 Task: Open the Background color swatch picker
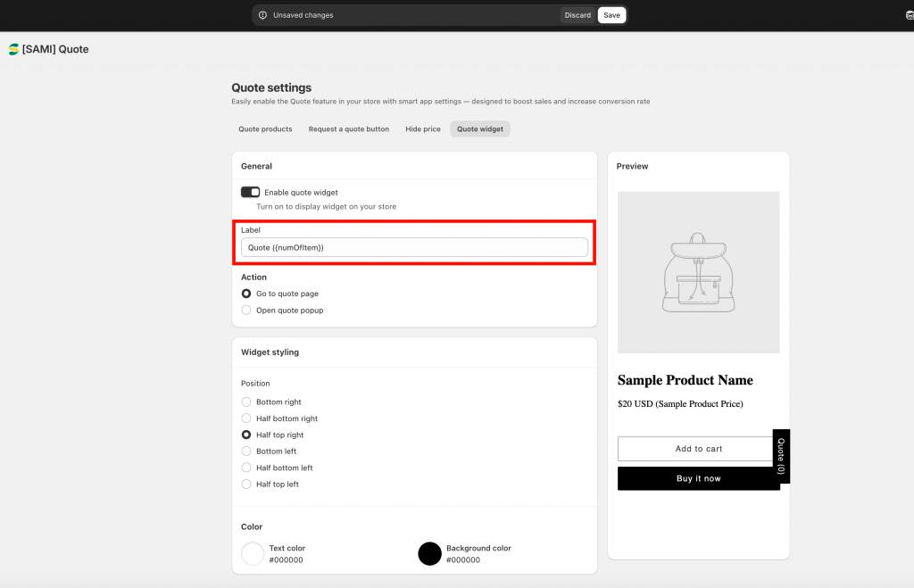pyautogui.click(x=429, y=553)
